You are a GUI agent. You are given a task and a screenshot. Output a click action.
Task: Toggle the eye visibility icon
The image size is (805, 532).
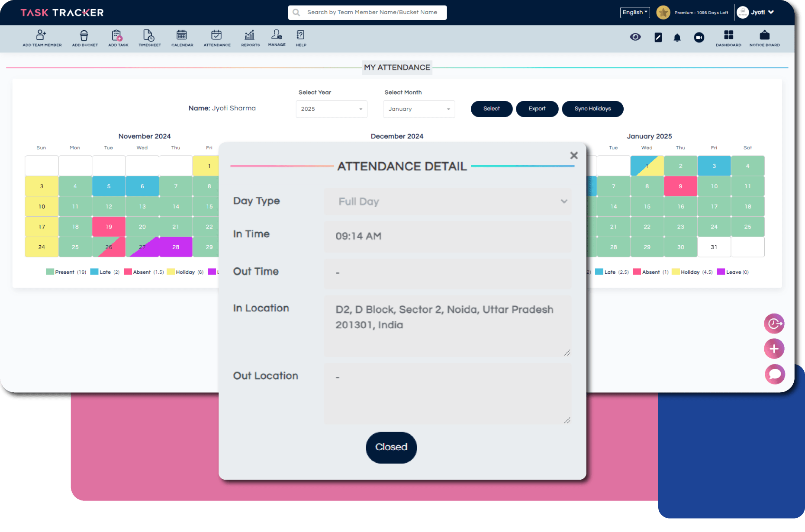pos(635,37)
